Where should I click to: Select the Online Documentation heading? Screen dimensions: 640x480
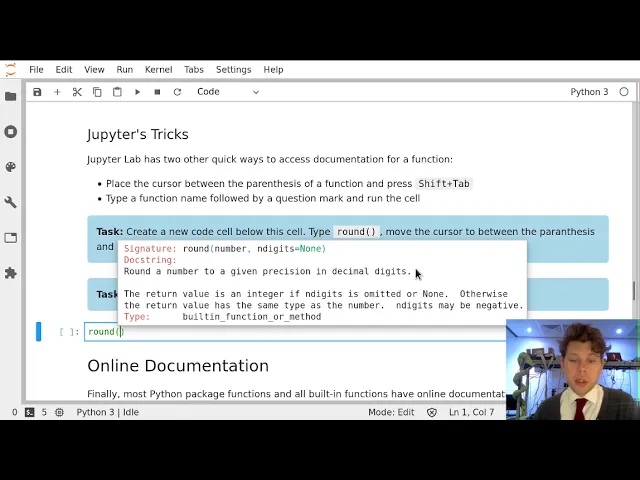[x=178, y=366]
